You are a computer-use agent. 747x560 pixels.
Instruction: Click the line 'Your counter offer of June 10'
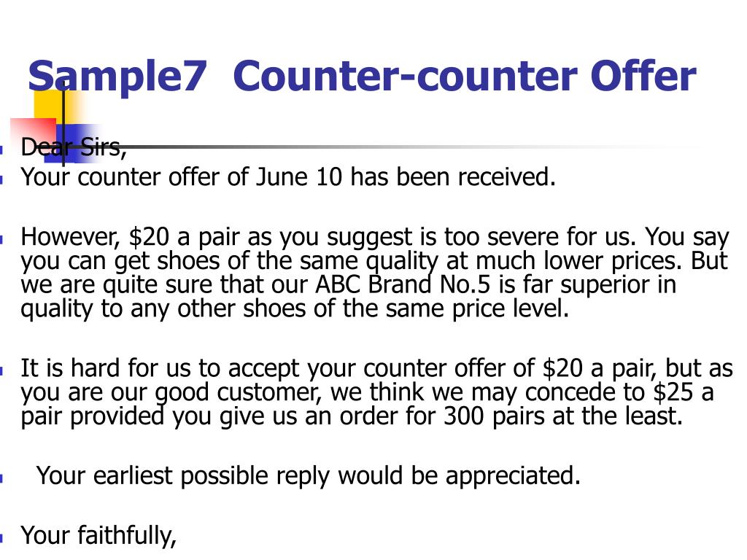pyautogui.click(x=287, y=177)
